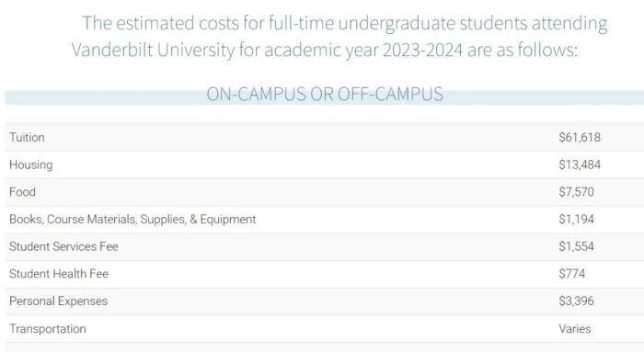Select the Housing row label
This screenshot has width=644, height=352.
pyautogui.click(x=30, y=165)
